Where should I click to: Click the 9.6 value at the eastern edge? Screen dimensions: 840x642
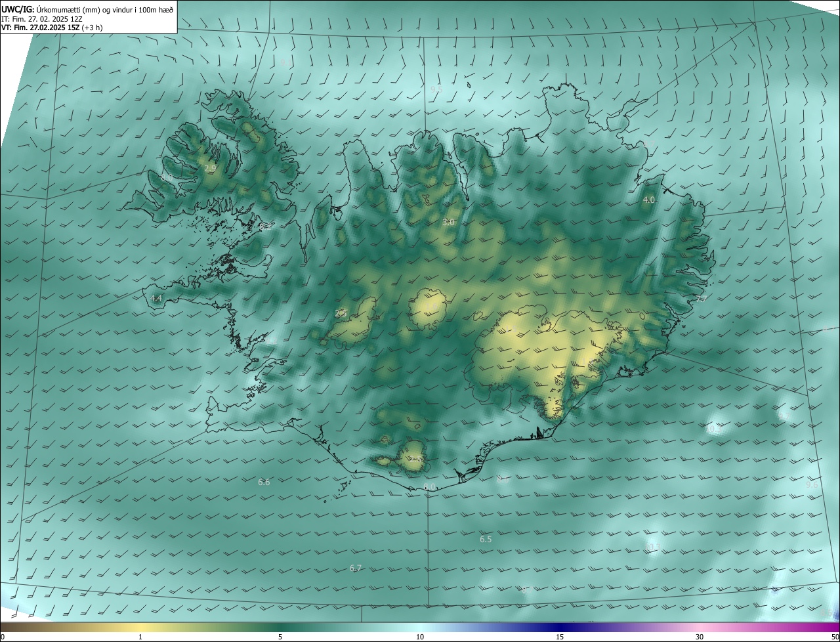(812, 484)
